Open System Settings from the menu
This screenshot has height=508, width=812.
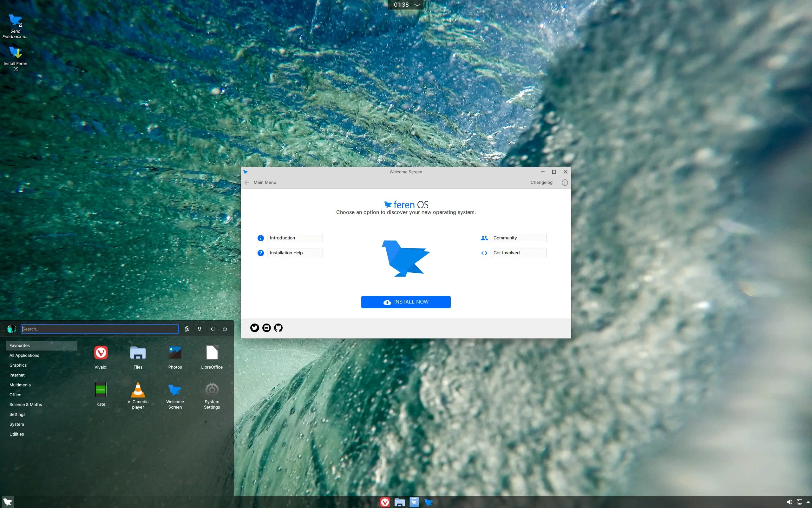pyautogui.click(x=212, y=390)
